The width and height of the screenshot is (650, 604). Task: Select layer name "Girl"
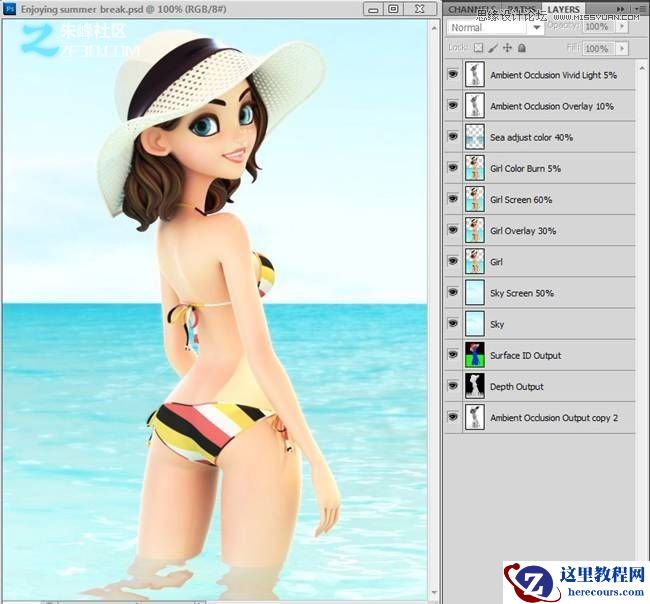click(496, 262)
